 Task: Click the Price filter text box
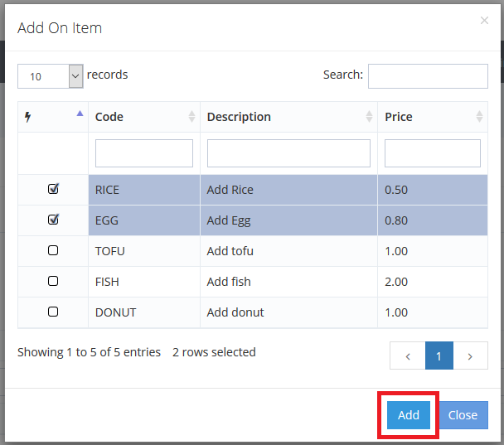coord(432,153)
